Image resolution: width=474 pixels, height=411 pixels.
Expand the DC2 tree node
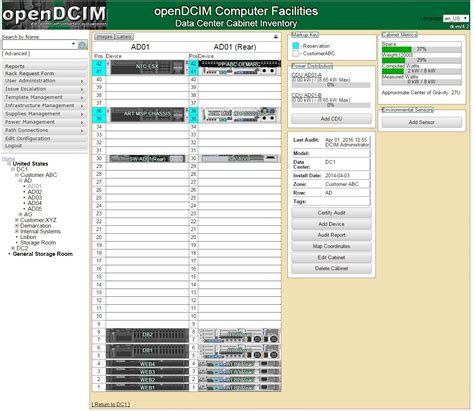click(x=13, y=248)
